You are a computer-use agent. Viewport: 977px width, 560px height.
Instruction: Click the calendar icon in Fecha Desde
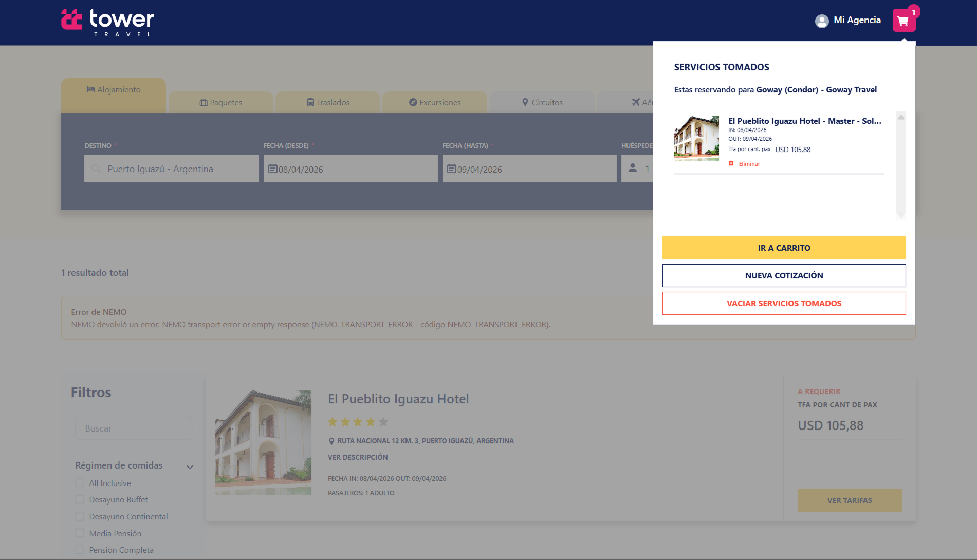tap(272, 169)
